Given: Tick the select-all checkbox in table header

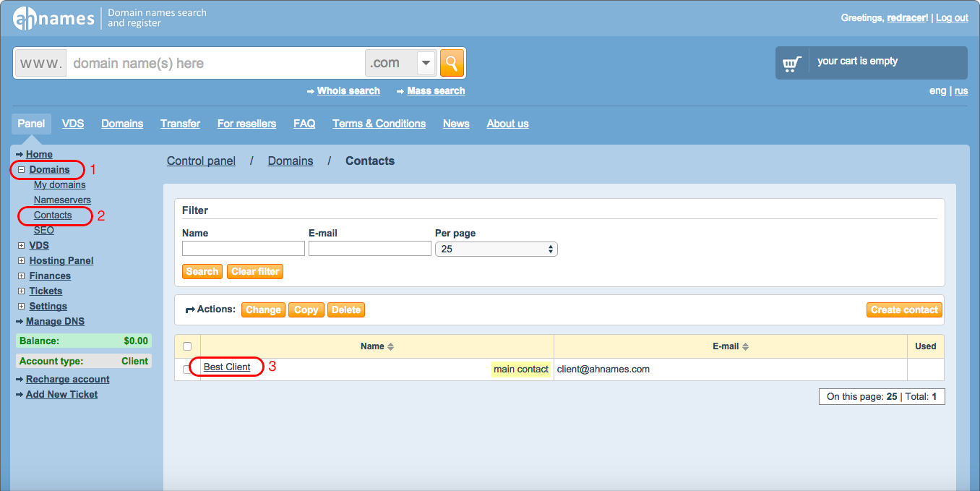Looking at the screenshot, I should click(187, 347).
